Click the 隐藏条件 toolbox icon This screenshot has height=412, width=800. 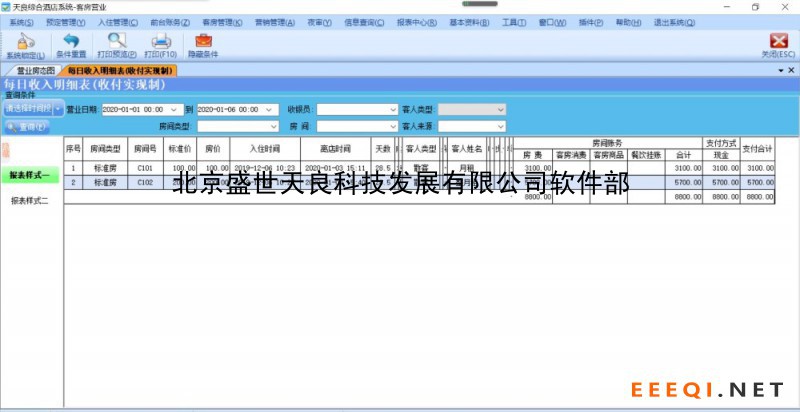(203, 42)
